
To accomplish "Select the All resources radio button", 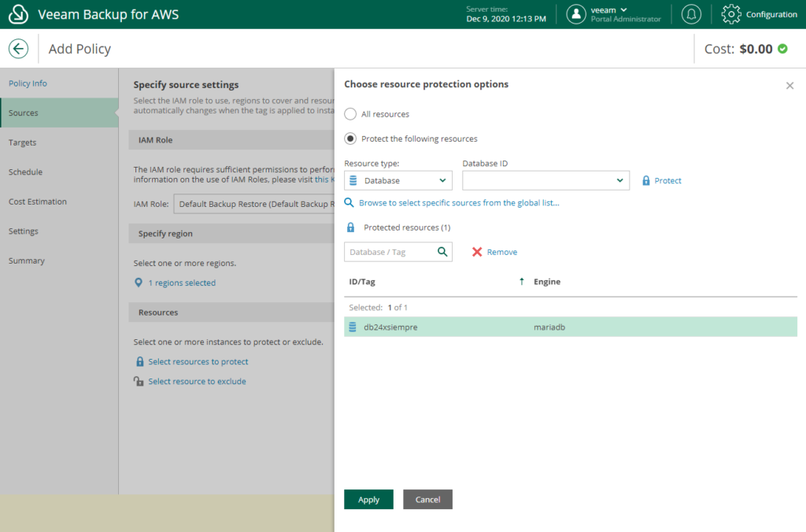I will click(350, 114).
